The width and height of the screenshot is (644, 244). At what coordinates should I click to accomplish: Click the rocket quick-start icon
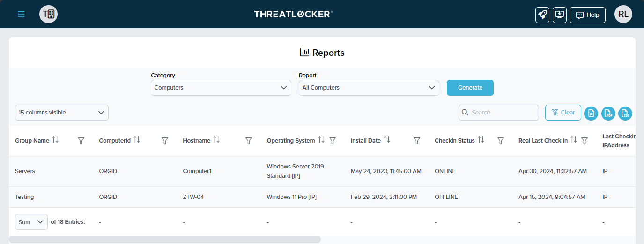click(542, 15)
